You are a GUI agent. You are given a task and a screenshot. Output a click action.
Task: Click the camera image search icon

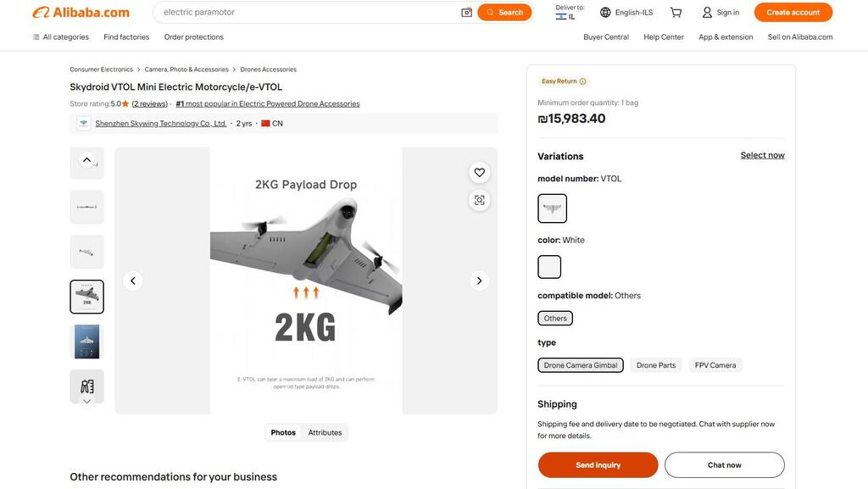click(466, 13)
